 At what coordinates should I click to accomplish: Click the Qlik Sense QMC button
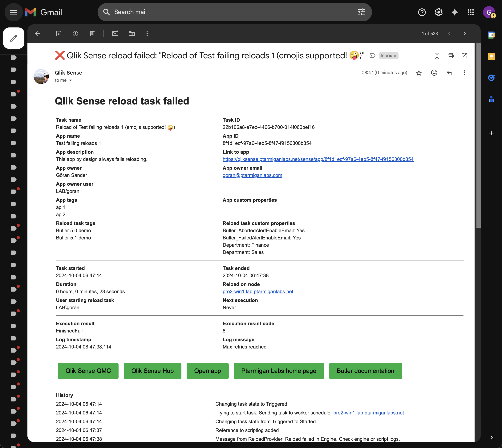pyautogui.click(x=88, y=371)
